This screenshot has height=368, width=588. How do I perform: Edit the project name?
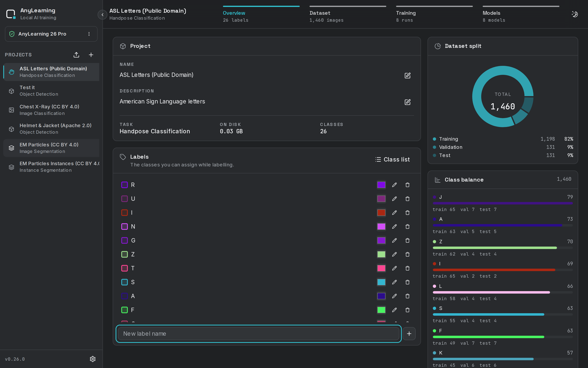tap(408, 75)
